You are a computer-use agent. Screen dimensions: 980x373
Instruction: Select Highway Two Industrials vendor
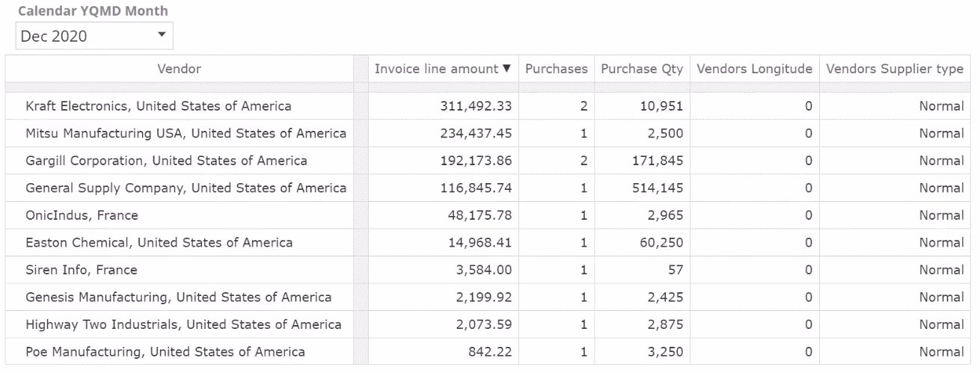(183, 324)
